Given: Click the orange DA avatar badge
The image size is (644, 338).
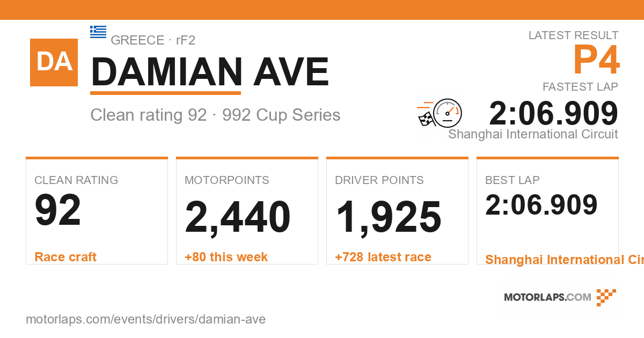Looking at the screenshot, I should [54, 62].
